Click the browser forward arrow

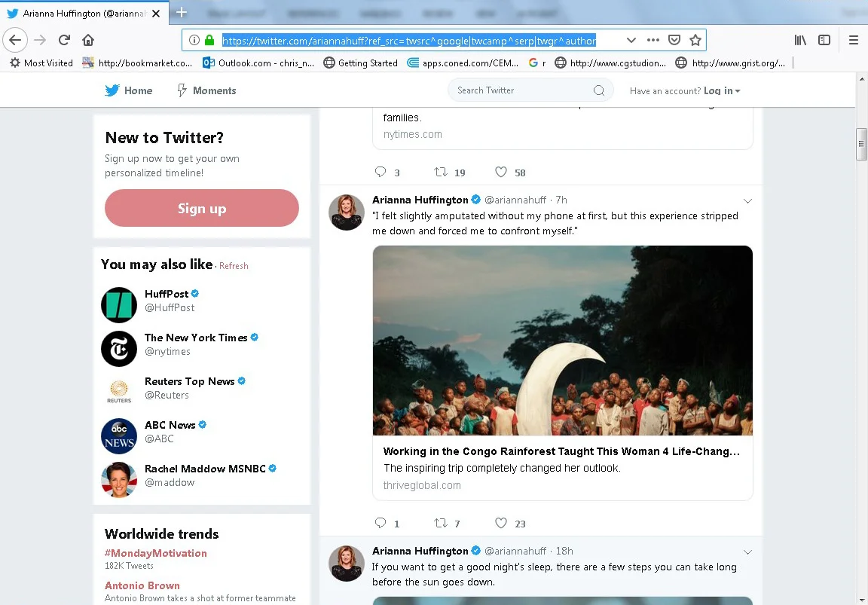(x=40, y=40)
